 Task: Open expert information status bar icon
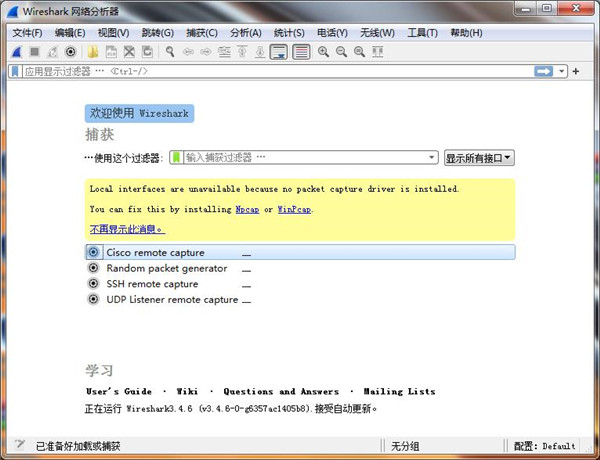[20, 445]
